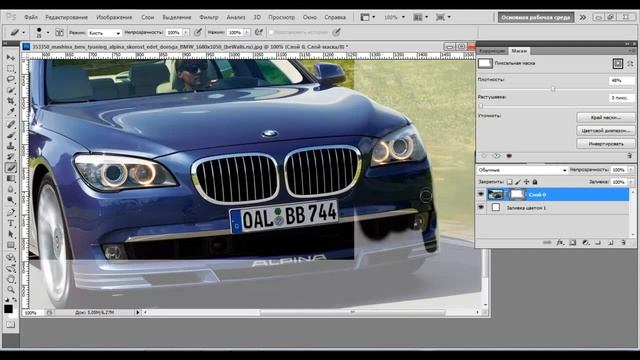Open layer blend mode dropdown Обычные
This screenshot has height=360, width=640.
522,170
